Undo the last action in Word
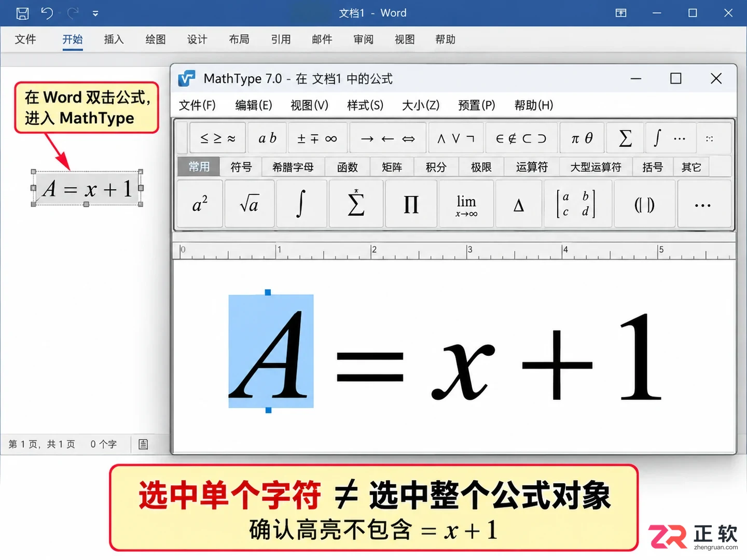Image resolution: width=747 pixels, height=560 pixels. coord(47,13)
